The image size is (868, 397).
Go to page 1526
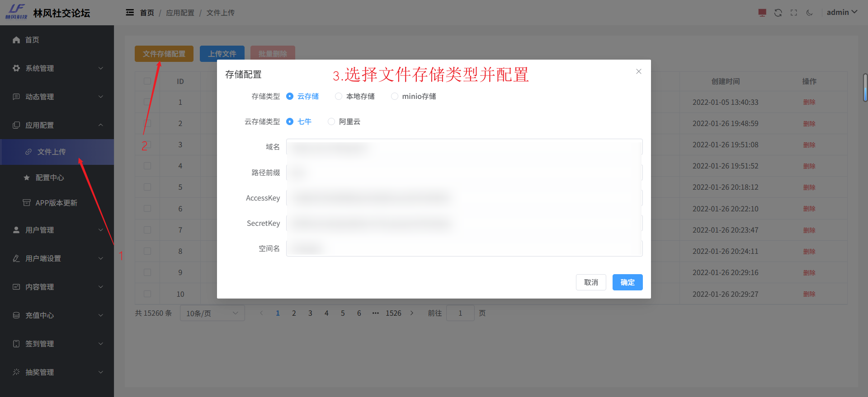[393, 313]
